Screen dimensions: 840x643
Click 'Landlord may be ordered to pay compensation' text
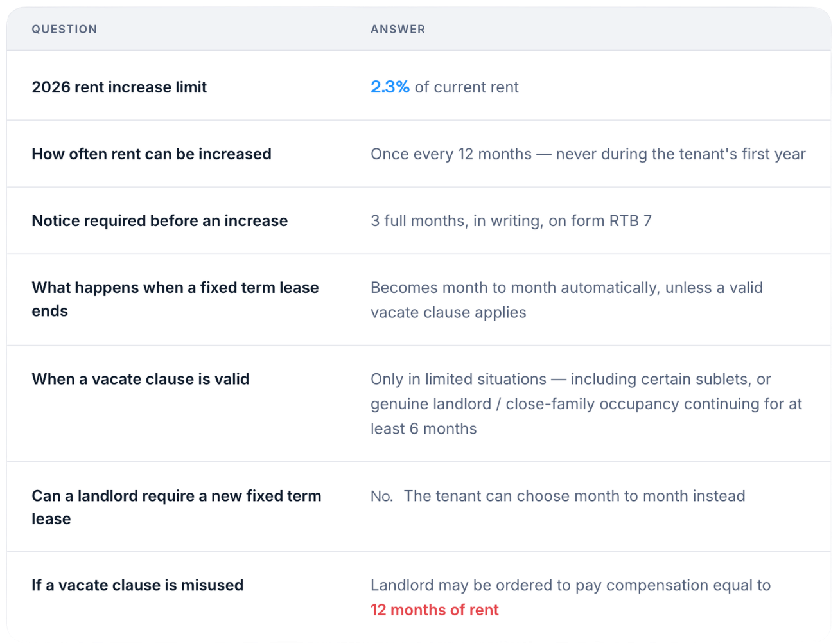[570, 585]
